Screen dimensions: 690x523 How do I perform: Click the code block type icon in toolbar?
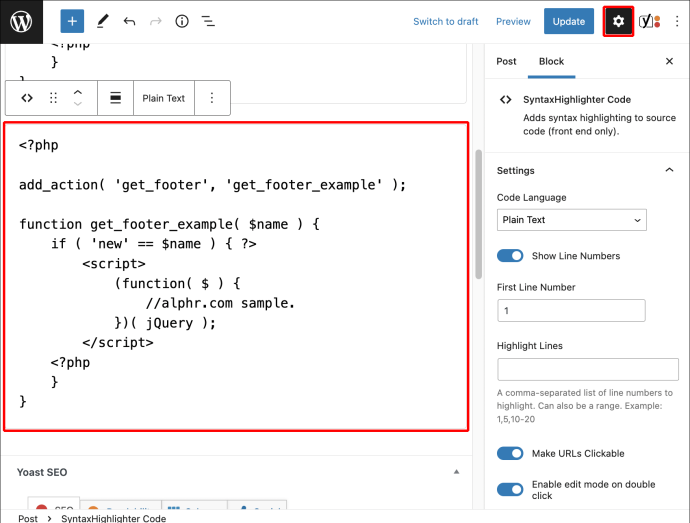[x=27, y=98]
